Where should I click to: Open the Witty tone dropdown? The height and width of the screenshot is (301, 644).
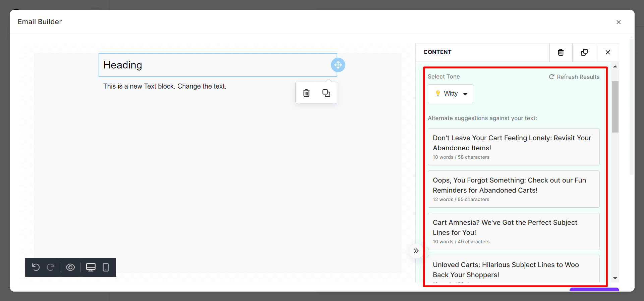coord(451,94)
